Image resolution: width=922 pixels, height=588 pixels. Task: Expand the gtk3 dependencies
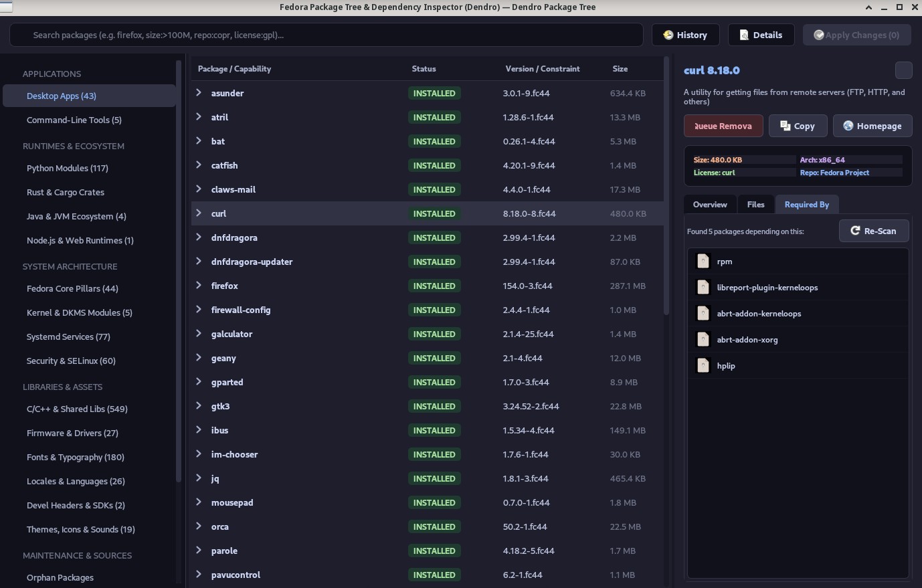coord(199,406)
